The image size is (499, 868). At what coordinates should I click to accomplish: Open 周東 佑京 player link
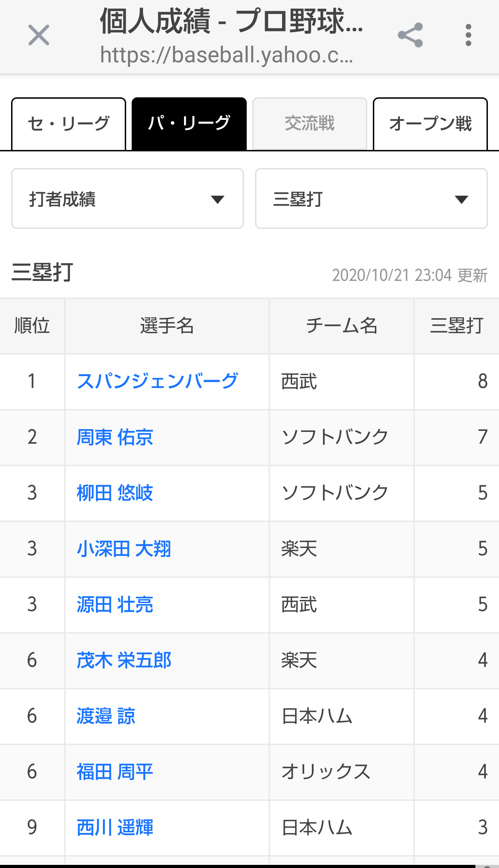click(x=115, y=437)
